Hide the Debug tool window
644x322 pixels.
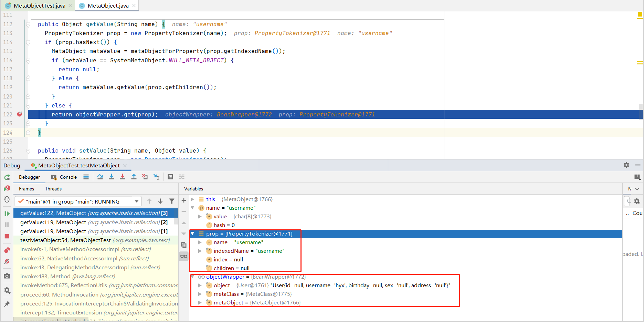click(638, 165)
